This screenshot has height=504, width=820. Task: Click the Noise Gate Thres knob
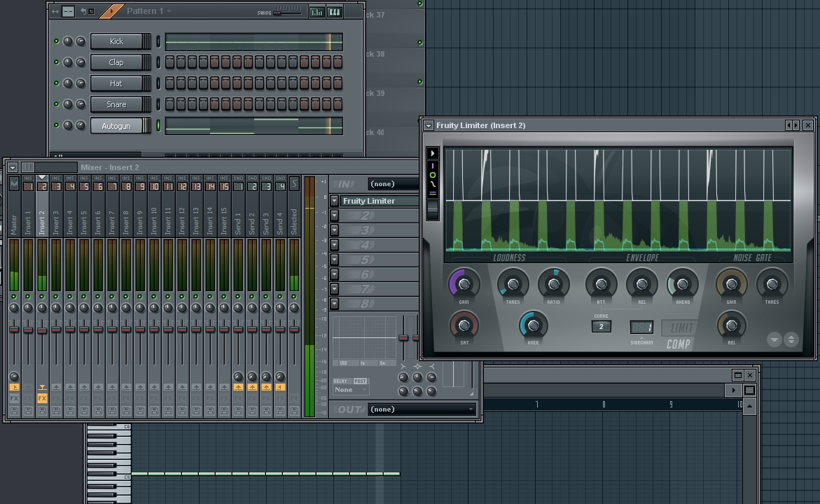point(772,284)
